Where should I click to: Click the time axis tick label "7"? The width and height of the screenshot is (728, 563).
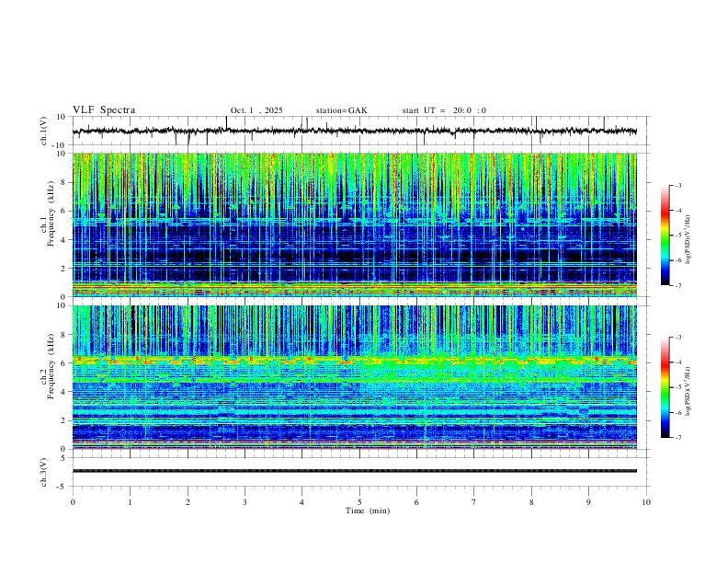(474, 502)
